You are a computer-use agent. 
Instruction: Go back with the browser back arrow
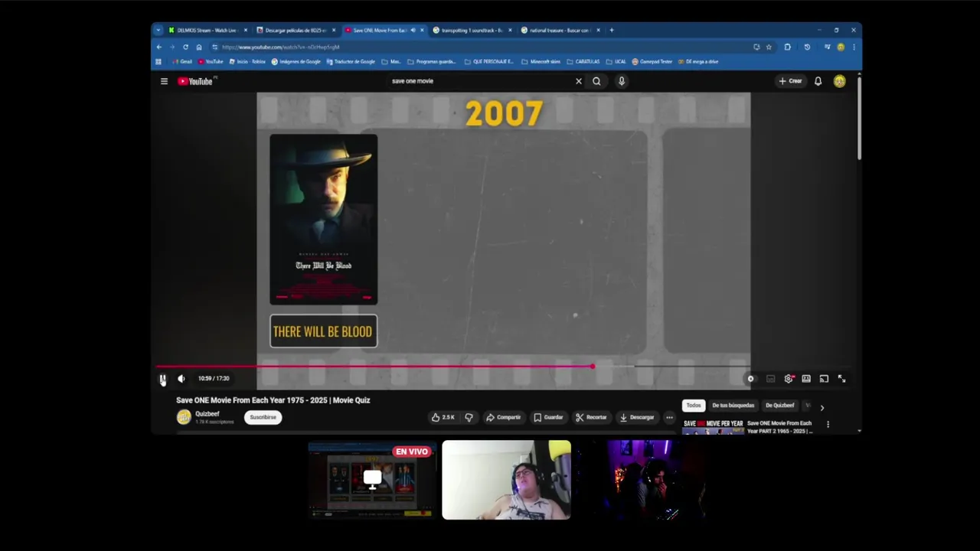click(159, 47)
